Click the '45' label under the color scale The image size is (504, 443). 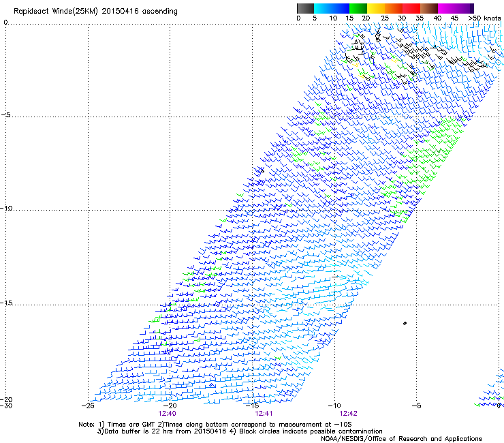pos(454,18)
